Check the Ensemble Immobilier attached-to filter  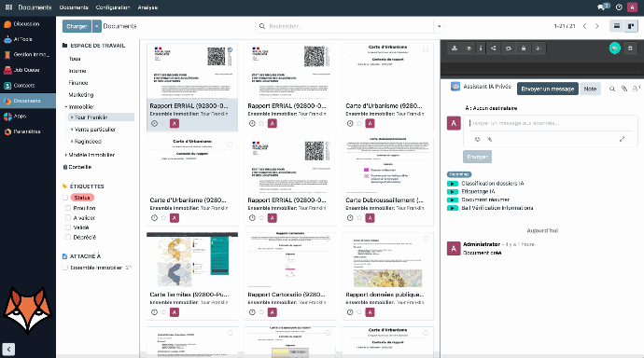click(x=65, y=268)
